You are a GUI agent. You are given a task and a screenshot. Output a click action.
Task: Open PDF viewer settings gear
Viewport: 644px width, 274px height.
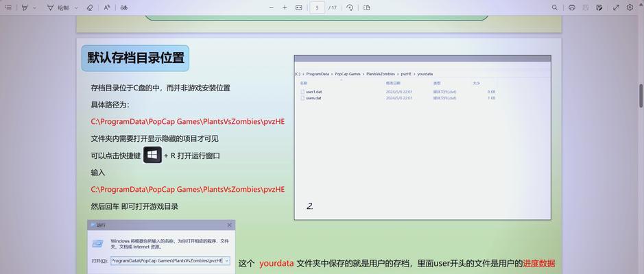point(630,8)
